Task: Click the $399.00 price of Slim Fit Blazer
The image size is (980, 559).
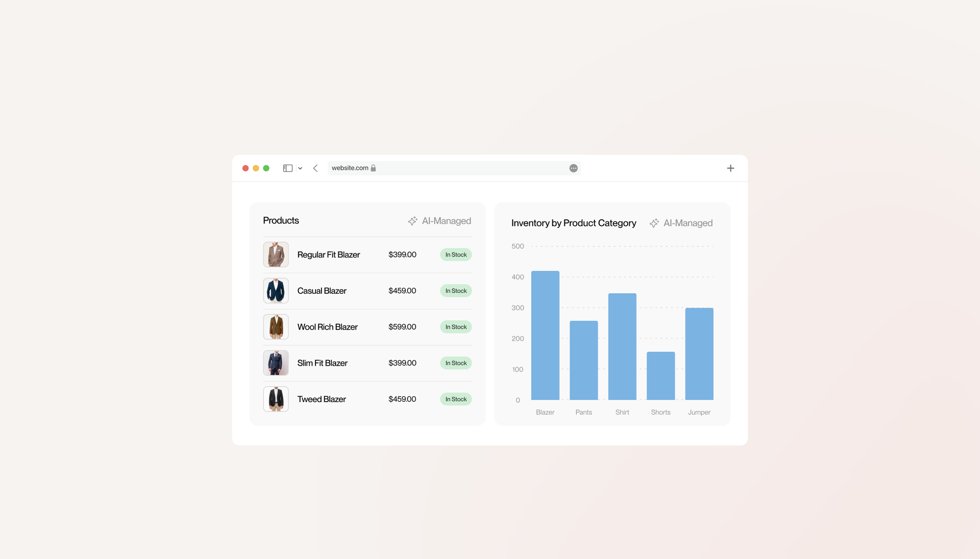Action: 402,363
